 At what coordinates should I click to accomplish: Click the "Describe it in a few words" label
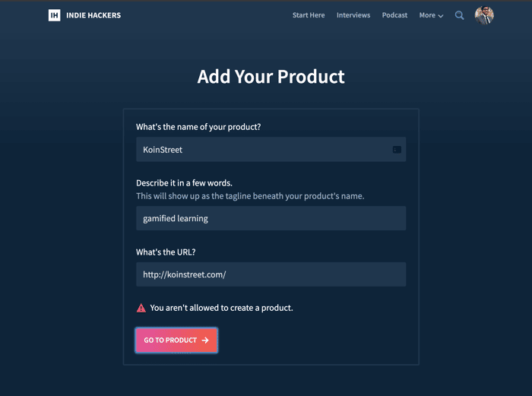[x=184, y=183]
